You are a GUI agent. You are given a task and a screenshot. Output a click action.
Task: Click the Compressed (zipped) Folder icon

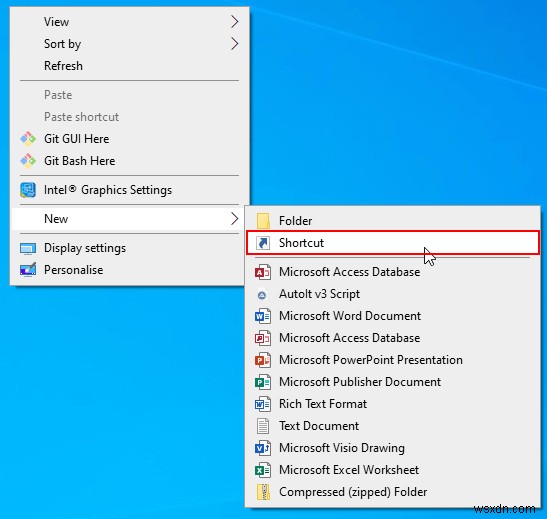[263, 492]
